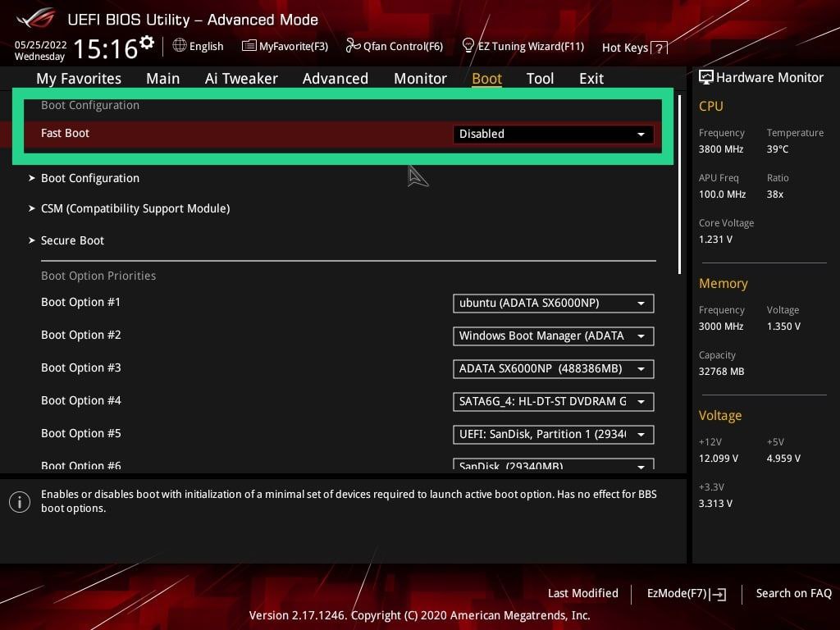Click the Last Modified button
This screenshot has width=840, height=630.
pos(582,593)
